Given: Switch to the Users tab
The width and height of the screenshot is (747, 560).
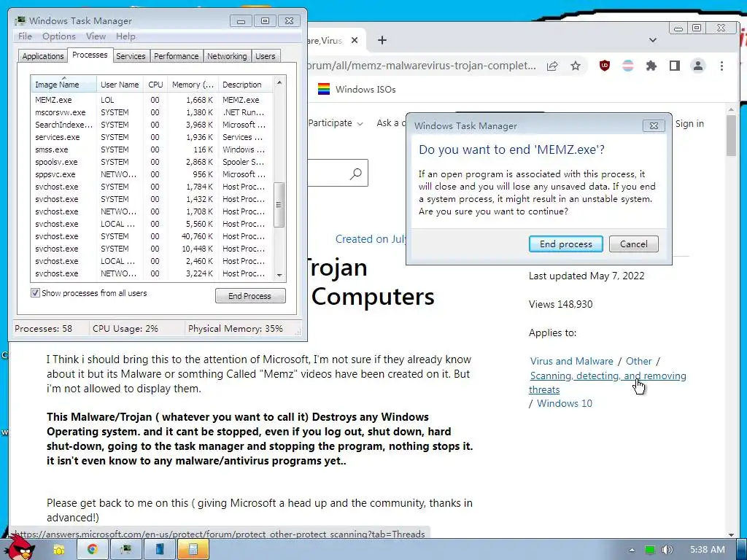Looking at the screenshot, I should (x=265, y=56).
